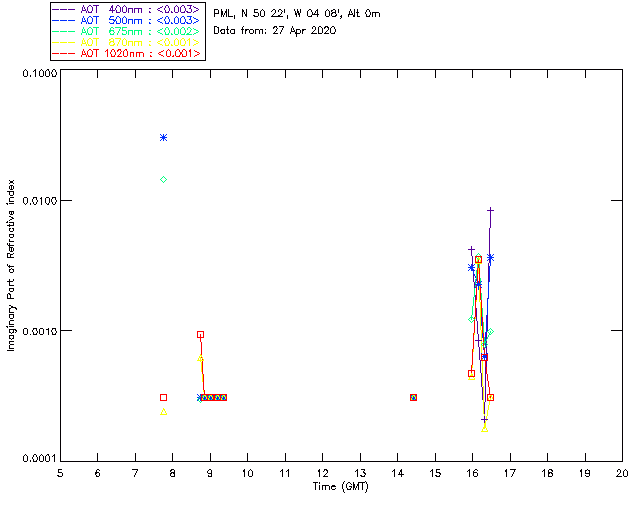Click the AOT 675nm legend entry
This screenshot has width=640, height=512.
tap(126, 31)
